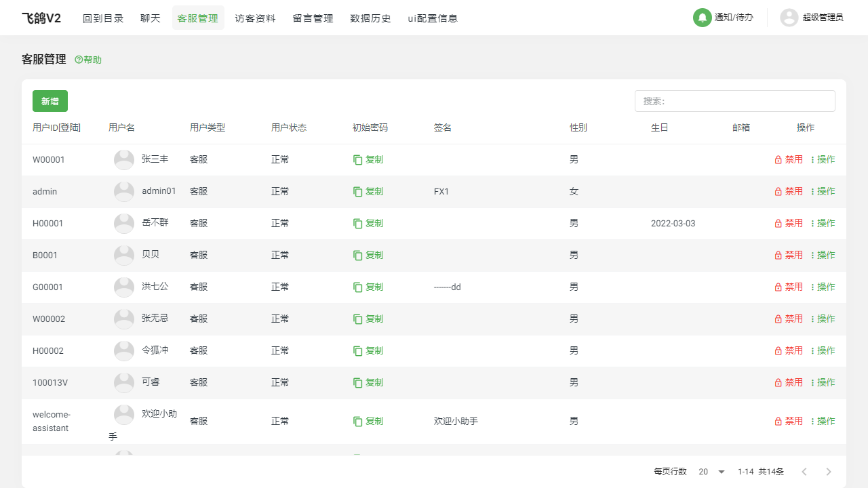The height and width of the screenshot is (488, 868).
Task: Click the notification bell icon
Action: pos(702,18)
